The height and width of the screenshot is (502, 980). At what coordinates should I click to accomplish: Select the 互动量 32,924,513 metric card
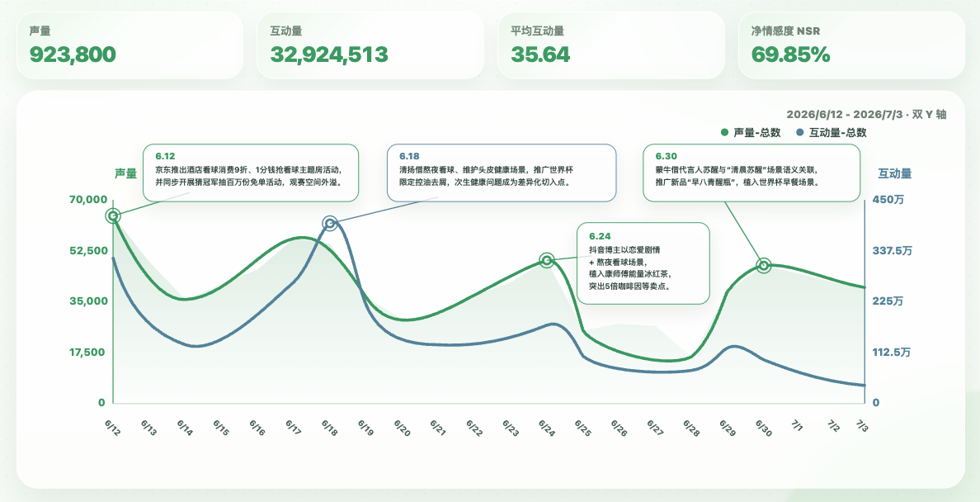[x=370, y=45]
